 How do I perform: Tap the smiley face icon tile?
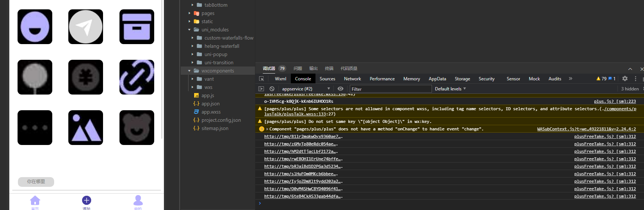(35, 27)
